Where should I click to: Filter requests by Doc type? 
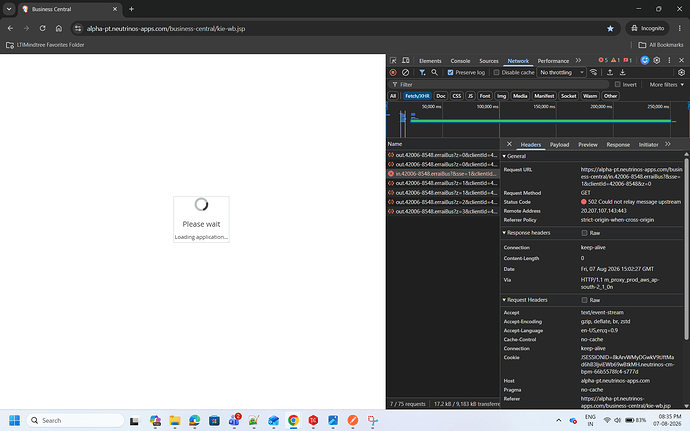pyautogui.click(x=441, y=96)
